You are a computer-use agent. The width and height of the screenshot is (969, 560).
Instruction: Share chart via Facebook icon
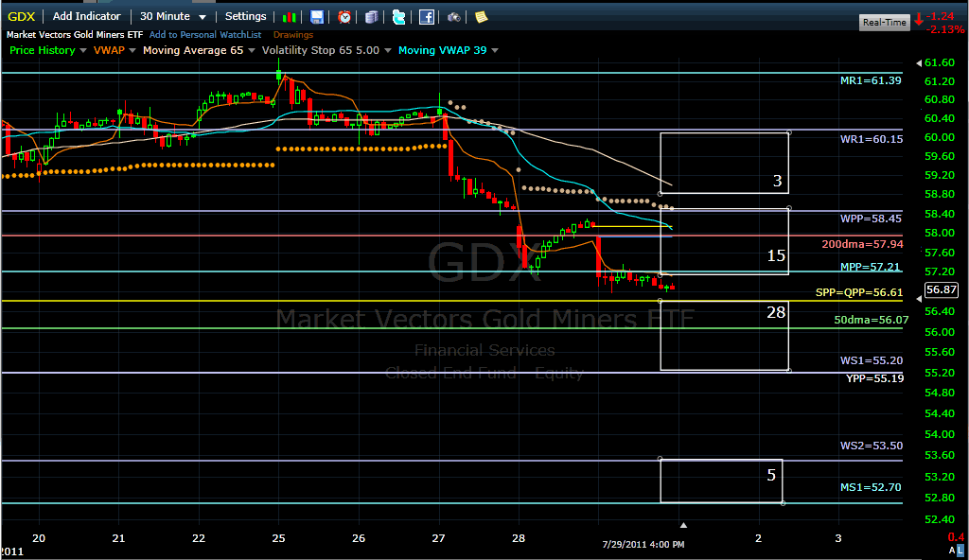(x=427, y=17)
